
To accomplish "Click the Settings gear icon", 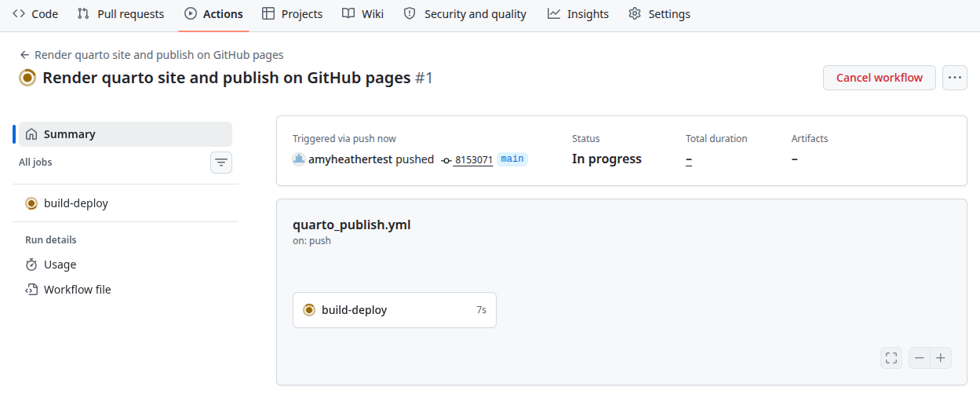I will click(x=635, y=14).
